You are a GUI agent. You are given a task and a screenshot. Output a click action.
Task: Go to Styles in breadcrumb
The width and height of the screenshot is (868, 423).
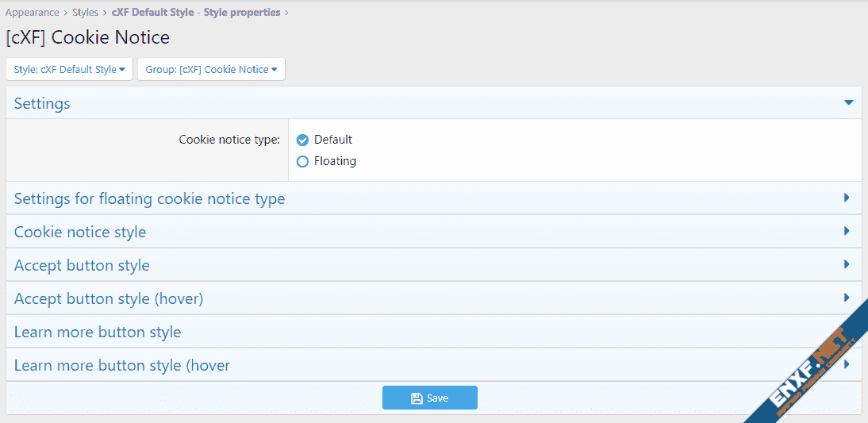coord(85,12)
